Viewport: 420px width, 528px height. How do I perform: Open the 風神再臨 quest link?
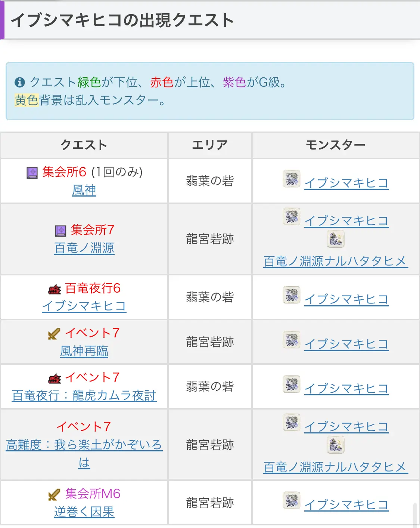[x=84, y=351]
